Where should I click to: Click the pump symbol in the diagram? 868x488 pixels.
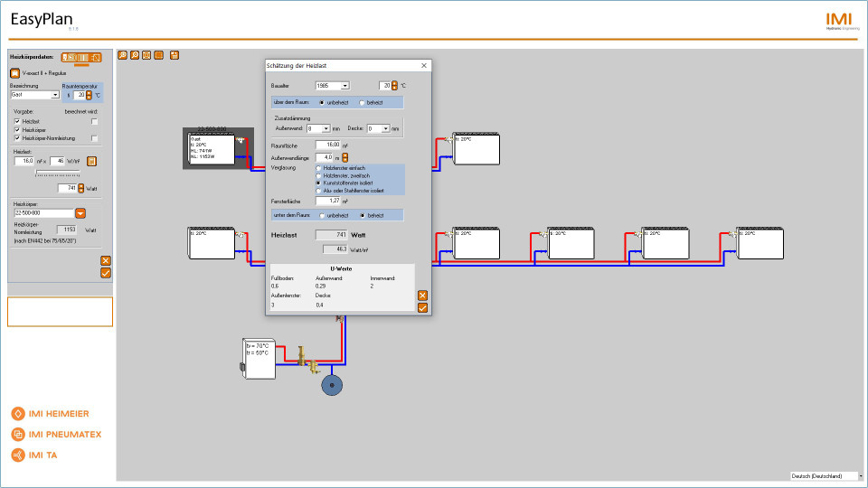tap(333, 386)
